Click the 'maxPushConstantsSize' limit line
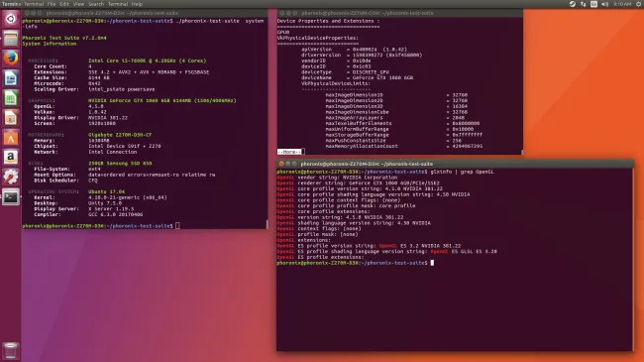 pos(393,140)
